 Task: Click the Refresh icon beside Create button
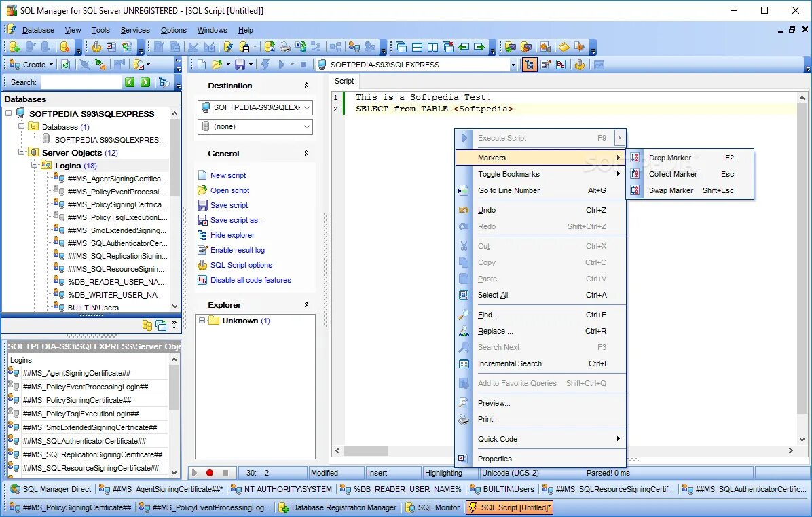click(65, 65)
